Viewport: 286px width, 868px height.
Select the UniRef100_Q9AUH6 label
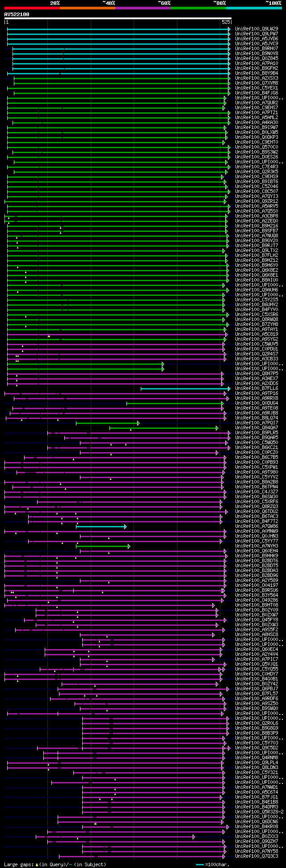click(x=257, y=290)
